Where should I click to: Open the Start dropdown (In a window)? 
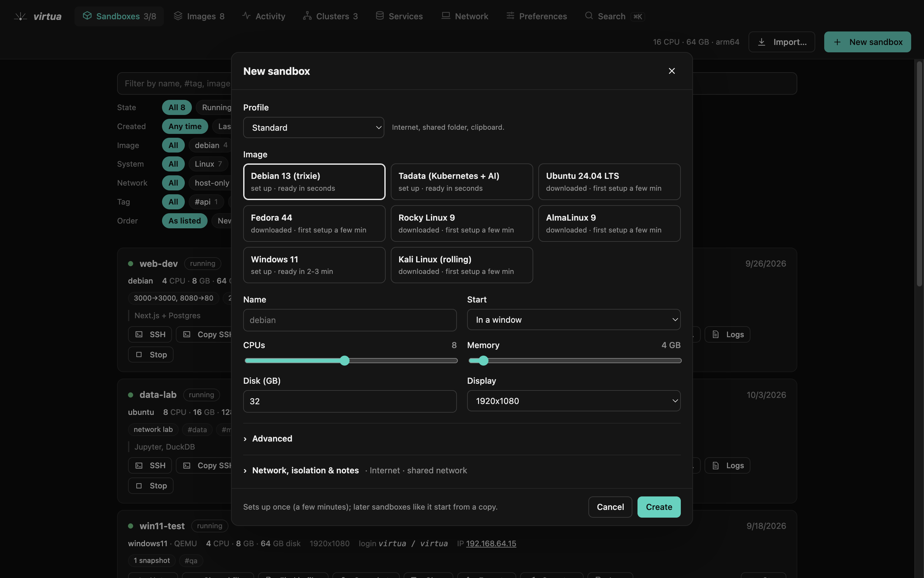574,320
